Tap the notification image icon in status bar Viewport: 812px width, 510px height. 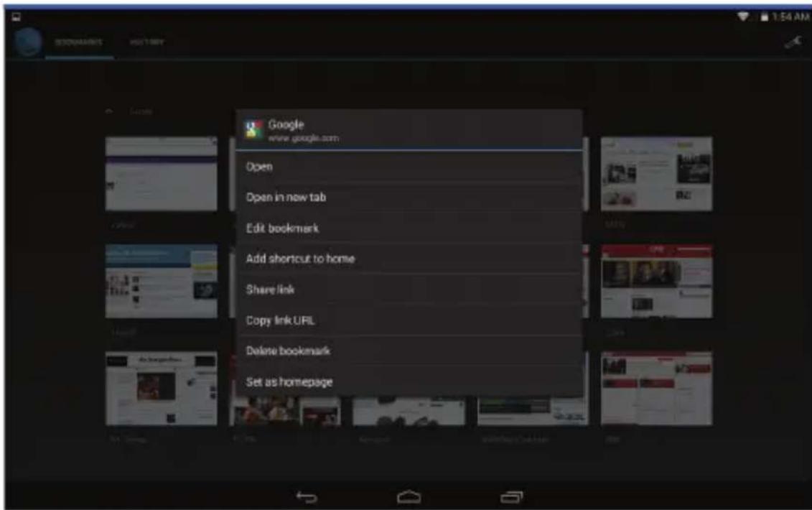[17, 17]
